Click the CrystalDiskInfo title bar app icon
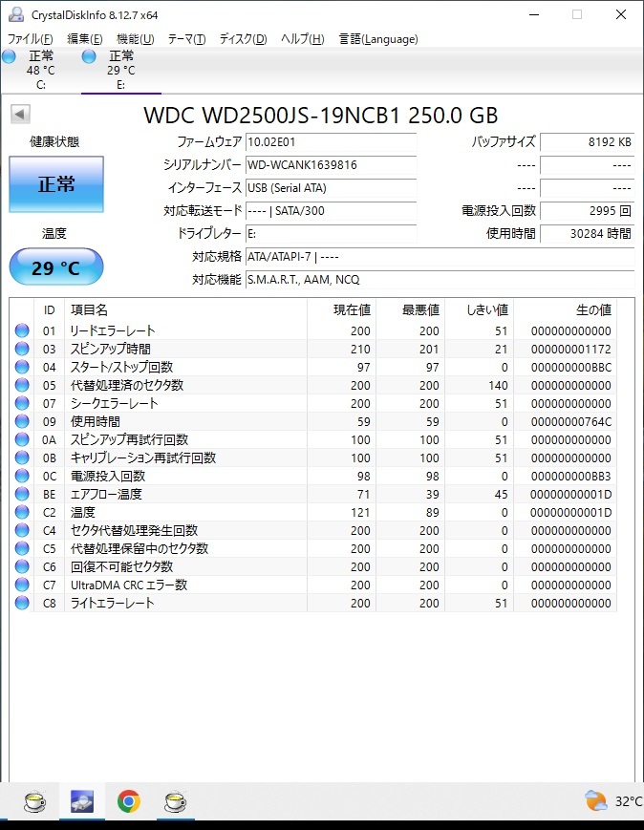Screen dimensions: 644x830 [x=16, y=14]
